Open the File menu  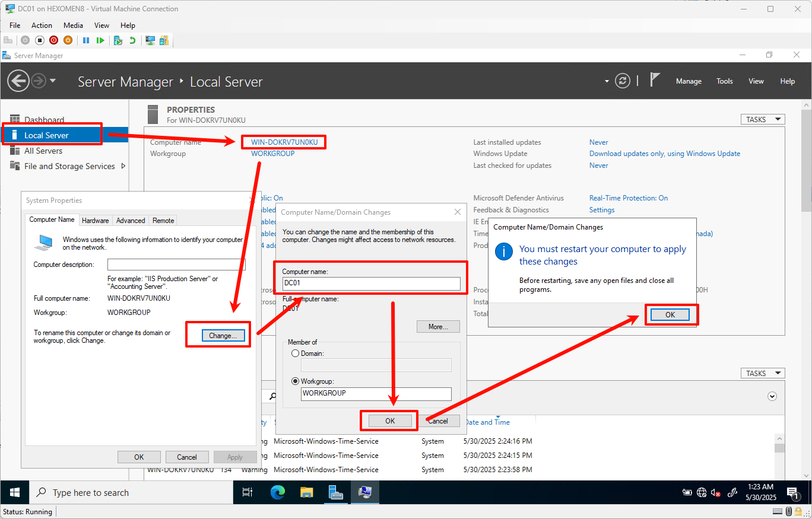point(15,26)
